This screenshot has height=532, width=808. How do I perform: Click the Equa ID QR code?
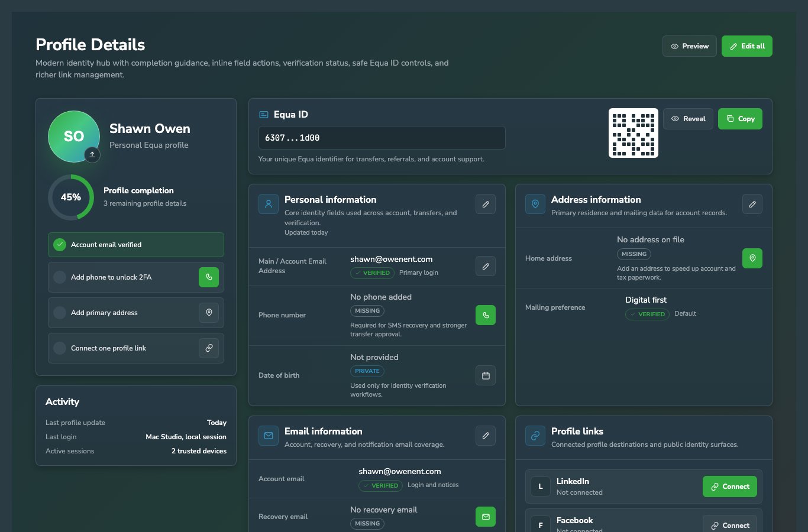pyautogui.click(x=634, y=133)
